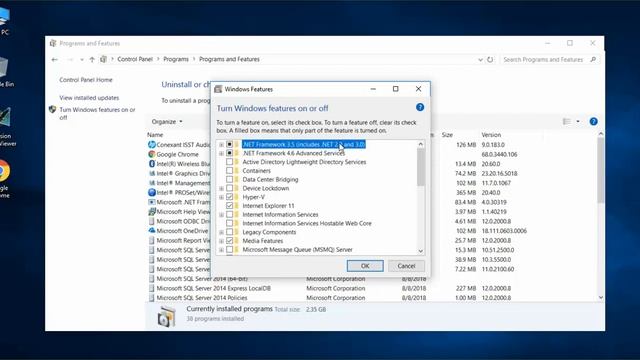Select Intel PROSet/Wireless program icon
Viewport: 640px width, 360px height.
[152, 192]
